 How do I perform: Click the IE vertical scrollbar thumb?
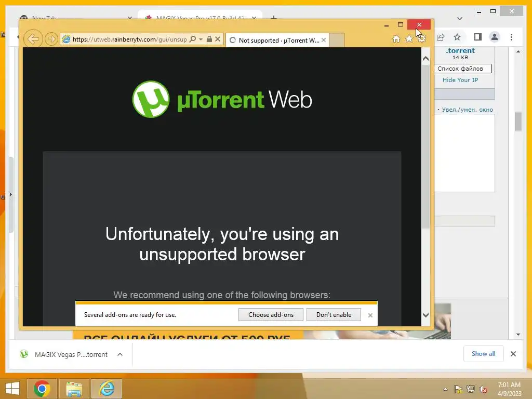coord(425,148)
